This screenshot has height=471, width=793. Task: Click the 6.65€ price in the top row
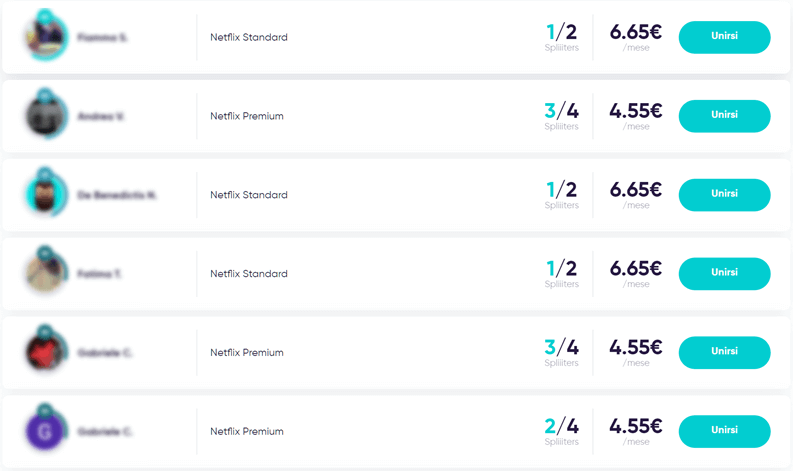(636, 32)
